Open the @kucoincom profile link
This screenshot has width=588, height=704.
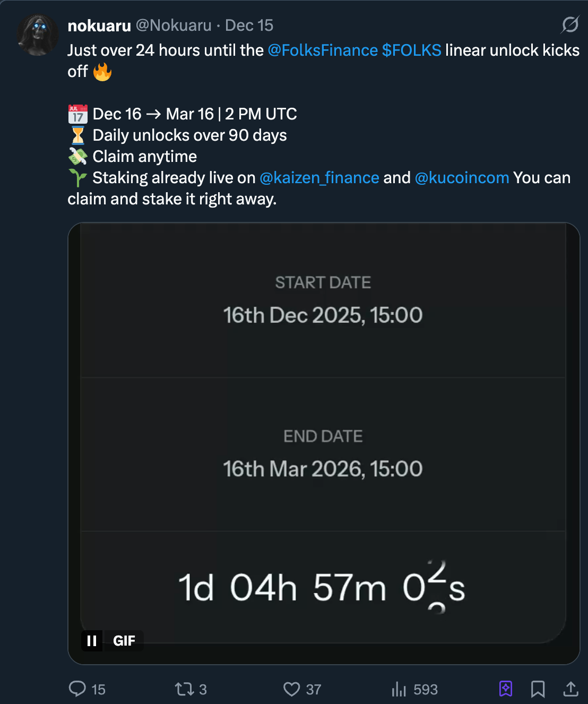(x=462, y=178)
